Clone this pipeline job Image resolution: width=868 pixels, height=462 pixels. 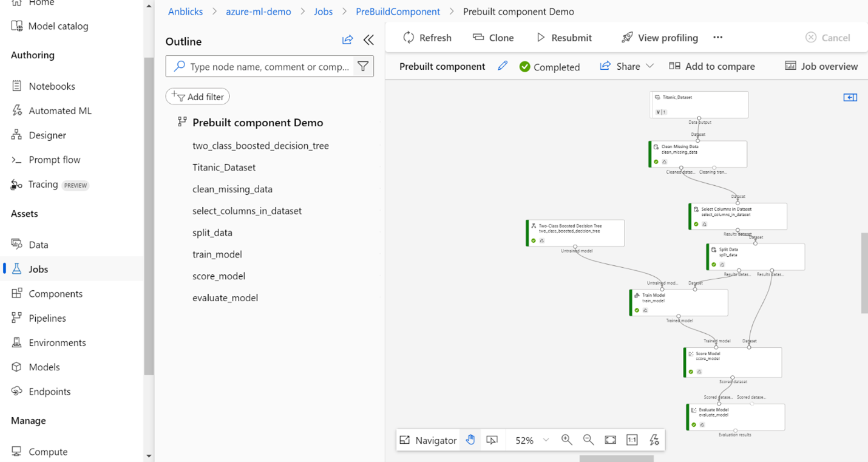pyautogui.click(x=493, y=38)
